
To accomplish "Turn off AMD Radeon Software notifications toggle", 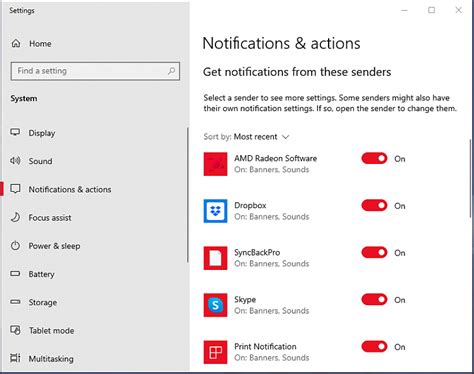I will [x=374, y=158].
